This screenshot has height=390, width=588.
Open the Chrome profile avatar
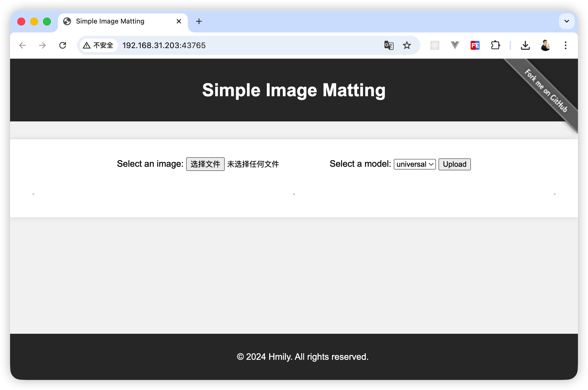point(546,45)
